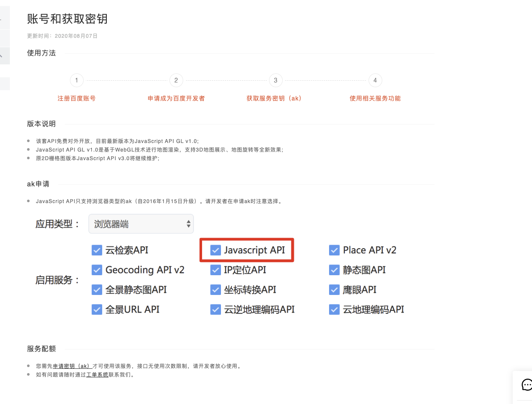Open the 应用类型 dropdown showing 浏览器端

141,224
